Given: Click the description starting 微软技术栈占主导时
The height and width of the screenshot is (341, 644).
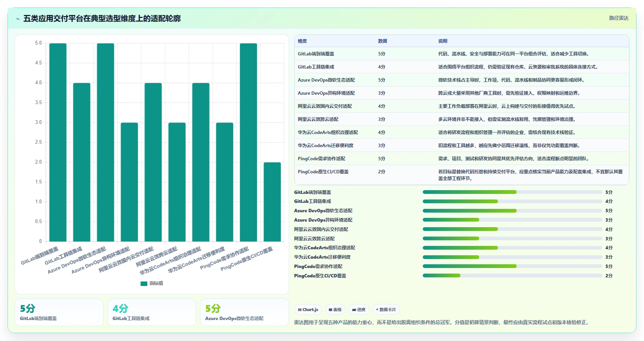Looking at the screenshot, I should pos(512,80).
